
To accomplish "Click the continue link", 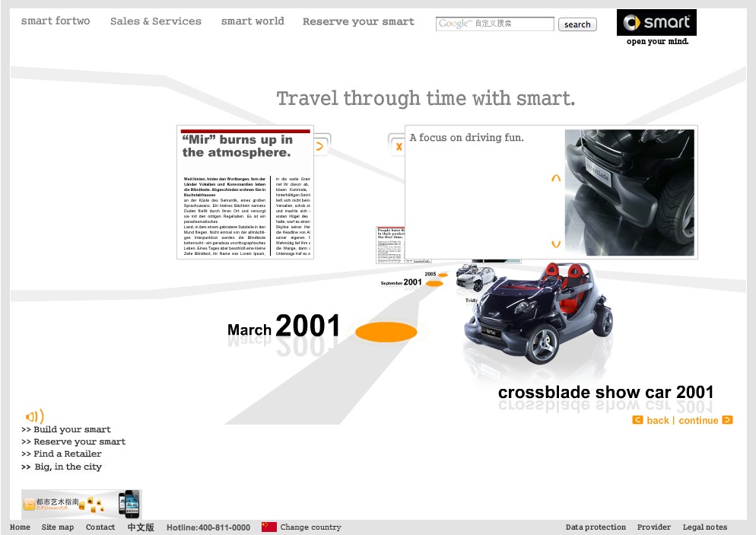I will click(698, 420).
